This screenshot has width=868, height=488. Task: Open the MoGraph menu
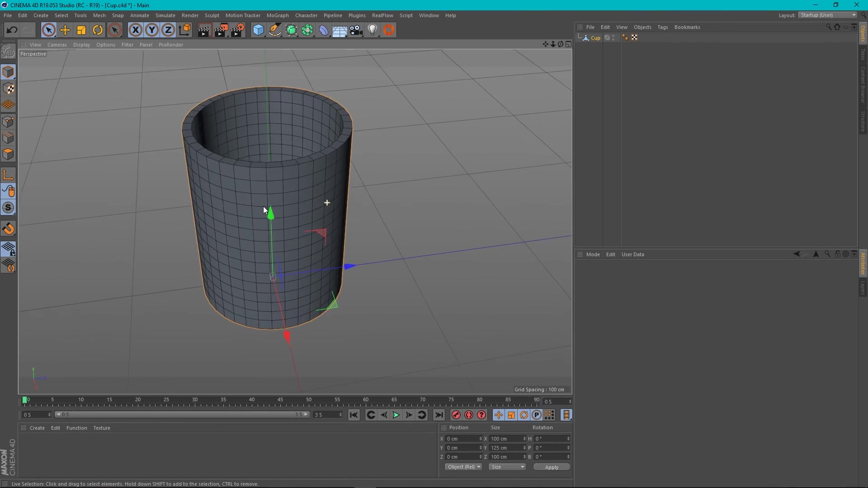click(x=278, y=15)
